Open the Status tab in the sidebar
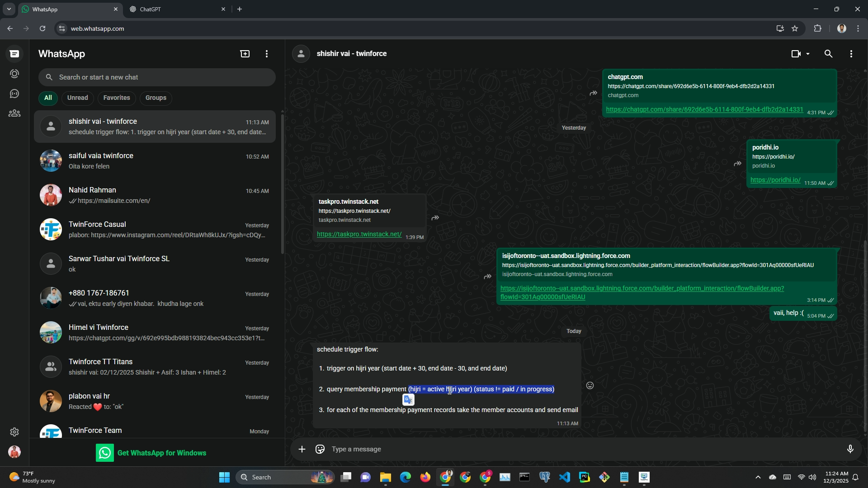 coord(14,74)
